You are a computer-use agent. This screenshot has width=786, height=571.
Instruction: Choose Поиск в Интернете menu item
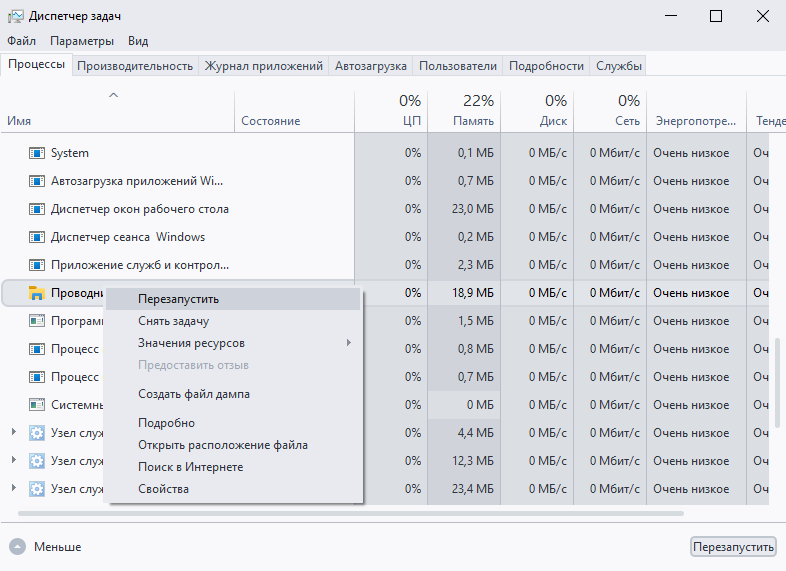coord(233,467)
